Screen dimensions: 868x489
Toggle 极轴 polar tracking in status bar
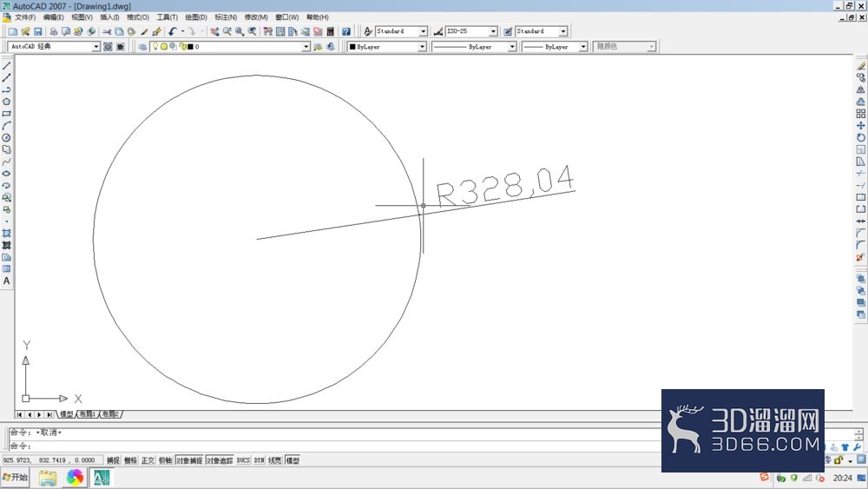pos(165,460)
